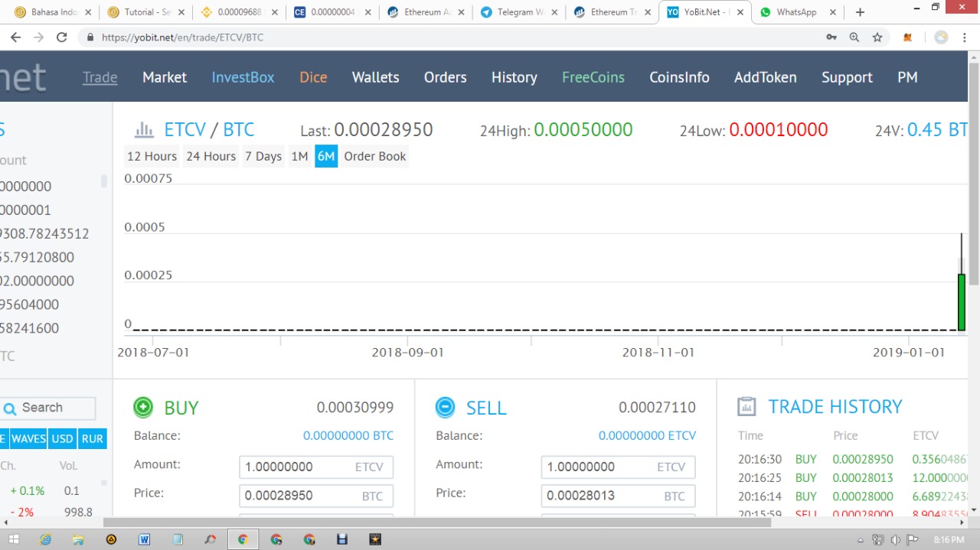Click the Trade History calendar icon

tap(746, 407)
